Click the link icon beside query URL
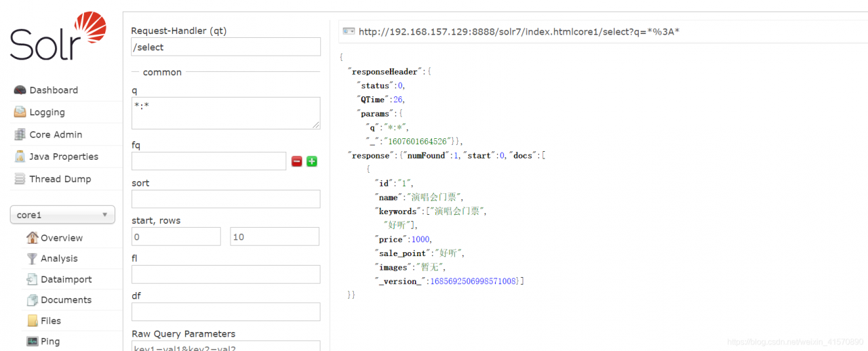Screen dimensions: 868x351 coord(349,31)
